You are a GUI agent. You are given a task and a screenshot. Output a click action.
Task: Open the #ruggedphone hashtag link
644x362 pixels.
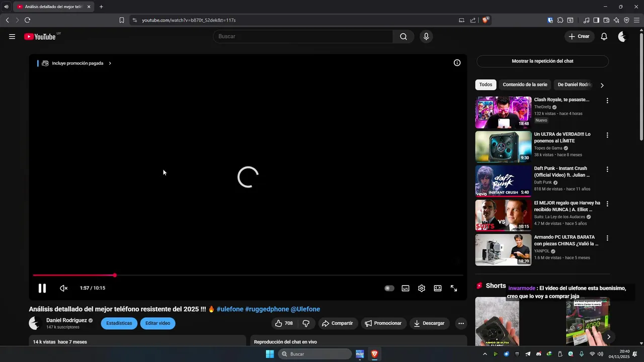[x=267, y=309]
